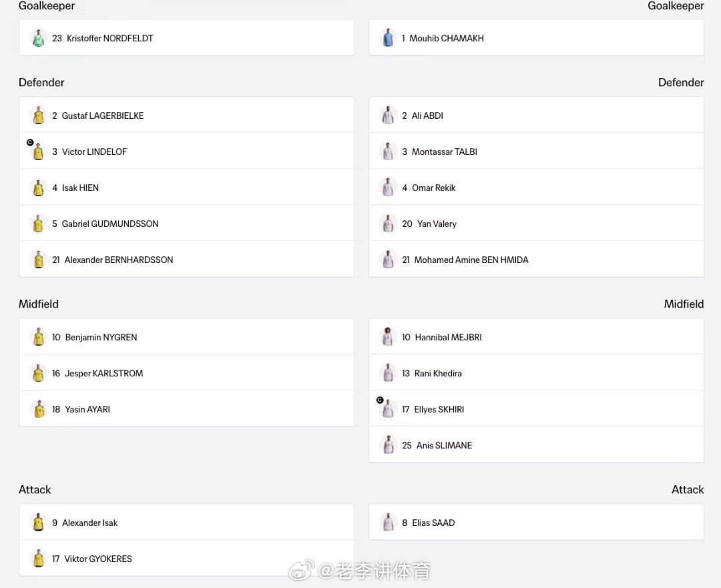Click Alexander BERNHARDSSON player avatar

click(x=39, y=260)
